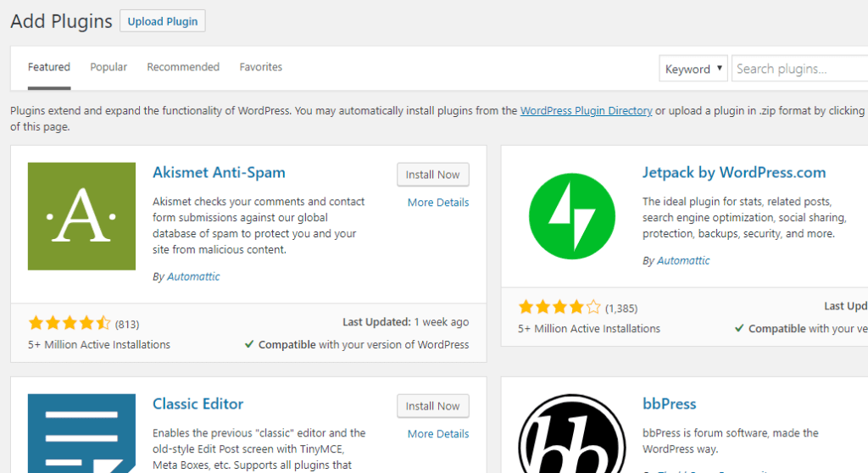Open More Details for Classic Editor

437,434
